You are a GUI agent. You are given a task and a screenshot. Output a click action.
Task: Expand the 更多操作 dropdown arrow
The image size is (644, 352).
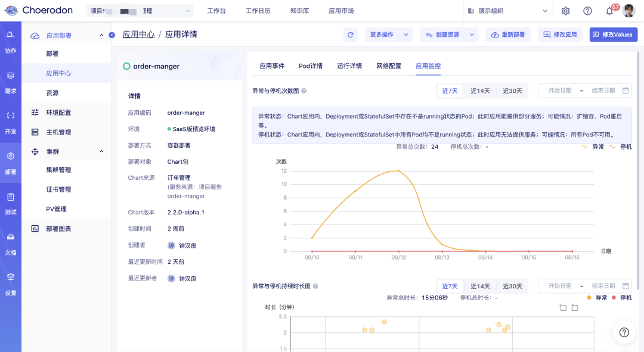pos(406,35)
